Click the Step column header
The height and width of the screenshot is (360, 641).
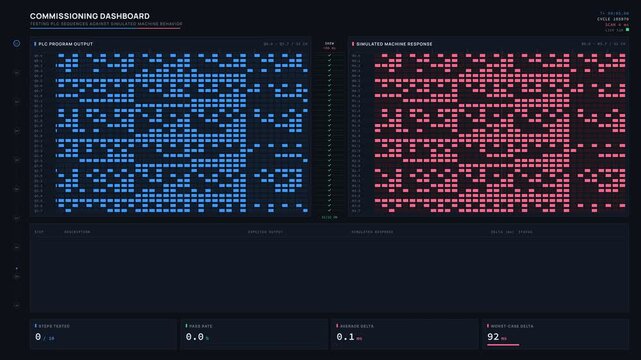tap(39, 232)
